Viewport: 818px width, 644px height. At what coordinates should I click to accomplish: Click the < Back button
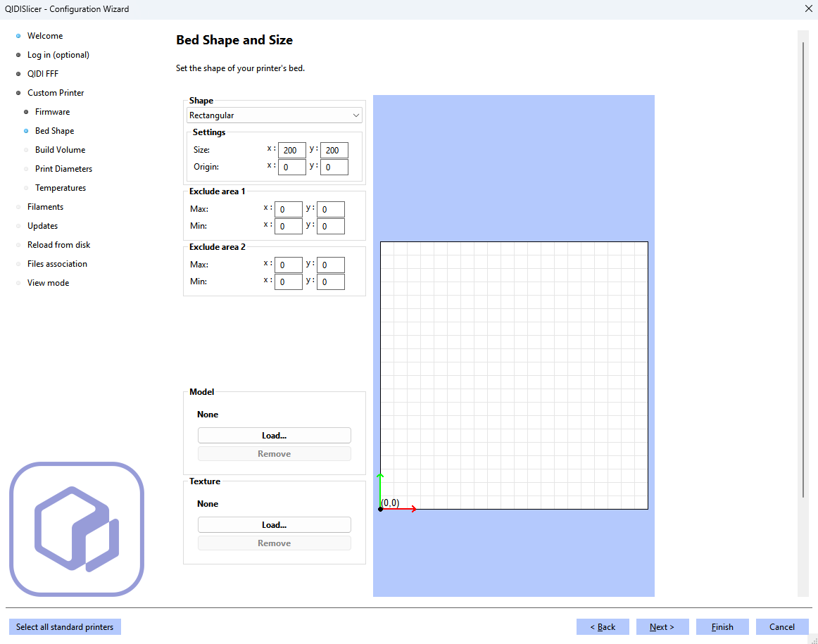(603, 627)
